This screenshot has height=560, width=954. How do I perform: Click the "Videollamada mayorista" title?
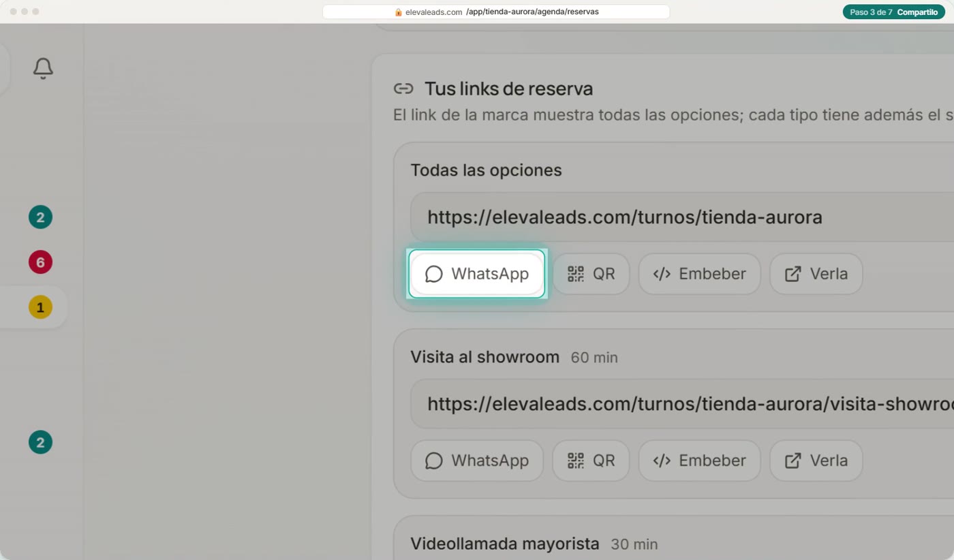click(505, 544)
